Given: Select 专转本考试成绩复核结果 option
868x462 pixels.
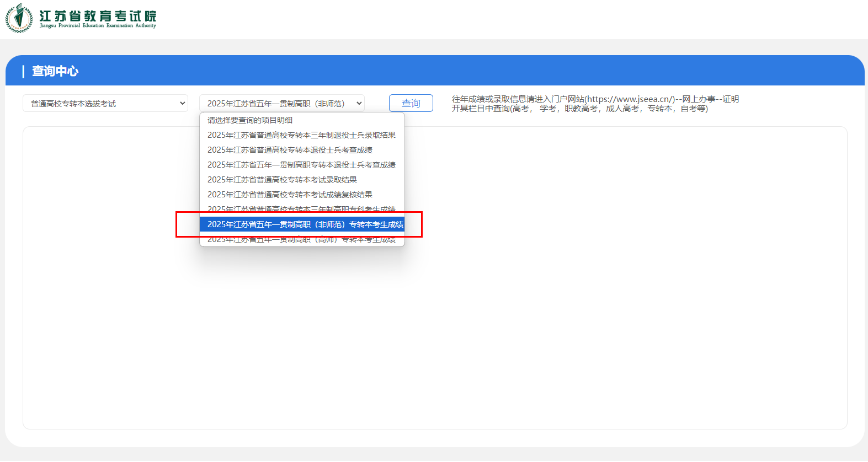Looking at the screenshot, I should point(290,195).
